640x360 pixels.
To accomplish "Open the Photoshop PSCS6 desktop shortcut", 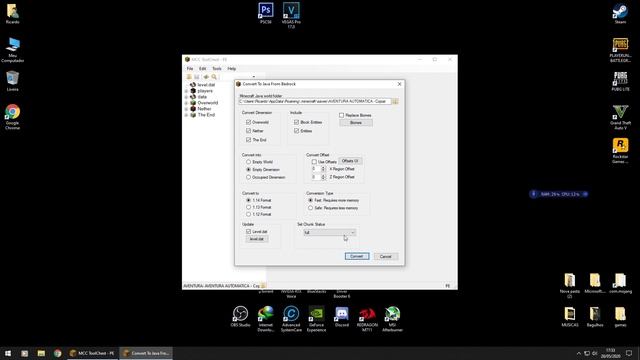I will 266,12.
